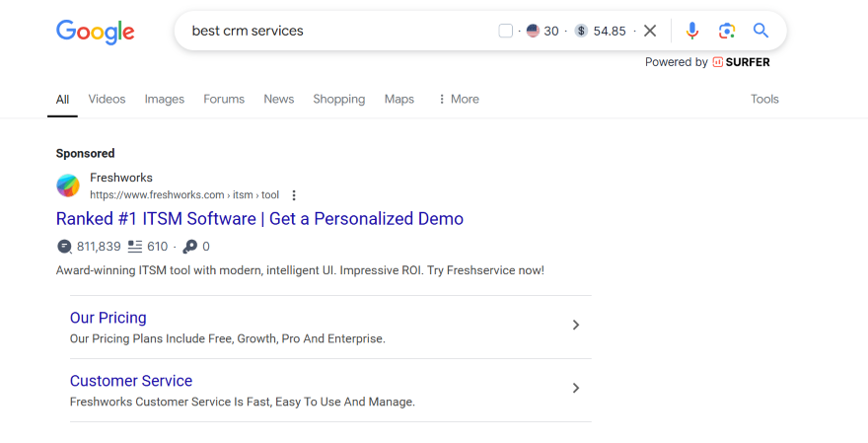This screenshot has height=443, width=868.
Task: Click the freshworks.com itsm tool URL
Action: (184, 195)
